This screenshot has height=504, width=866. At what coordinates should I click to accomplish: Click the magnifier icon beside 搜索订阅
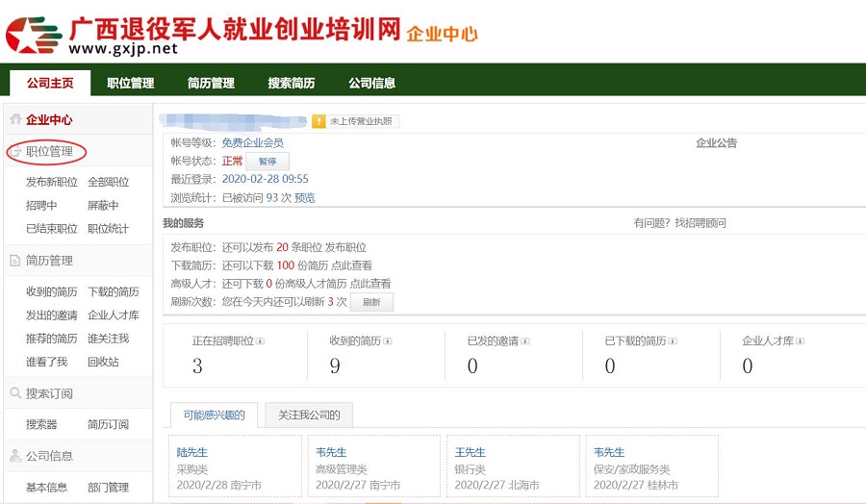15,393
